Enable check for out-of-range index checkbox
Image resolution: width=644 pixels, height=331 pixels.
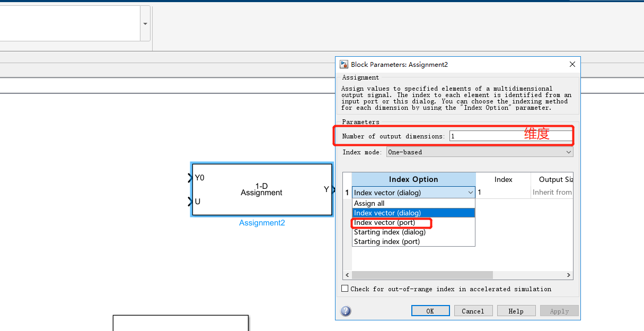click(x=345, y=289)
